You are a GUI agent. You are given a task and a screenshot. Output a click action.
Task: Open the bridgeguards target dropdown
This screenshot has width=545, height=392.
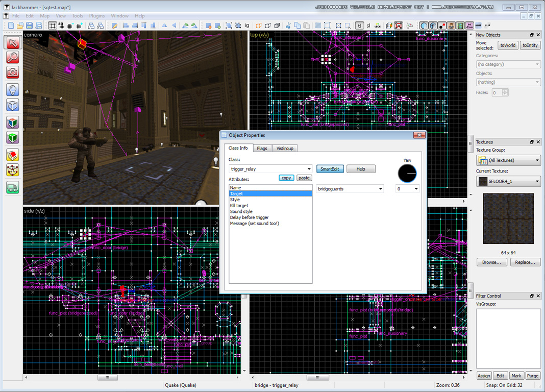point(380,189)
